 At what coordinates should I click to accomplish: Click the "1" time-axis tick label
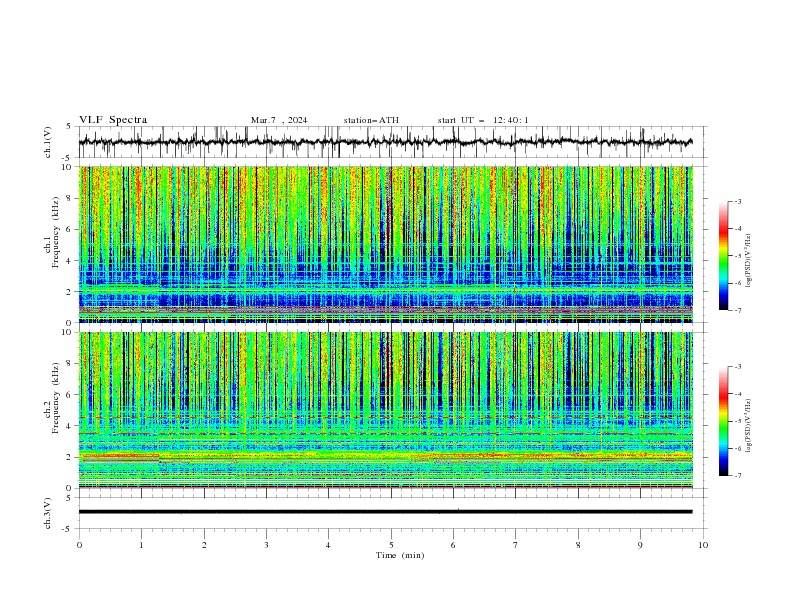tap(141, 545)
